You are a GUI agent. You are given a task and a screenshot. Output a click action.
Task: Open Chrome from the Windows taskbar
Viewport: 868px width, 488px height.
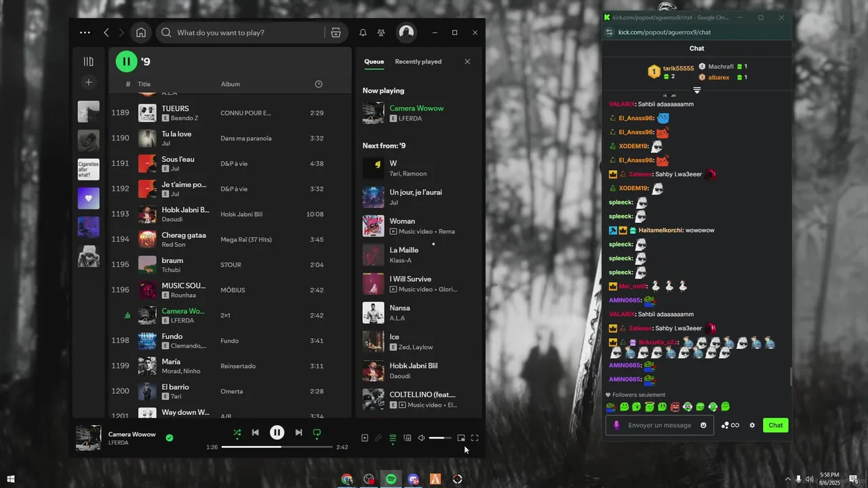point(347,479)
